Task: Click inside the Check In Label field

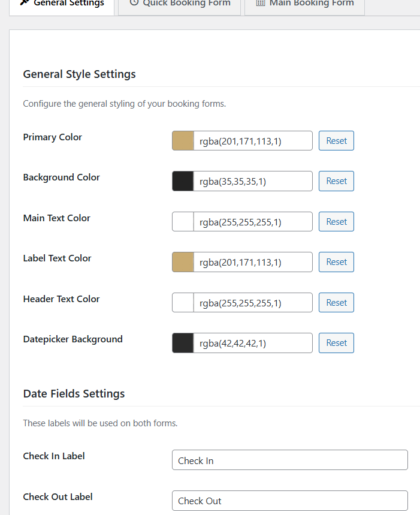Action: 289,460
